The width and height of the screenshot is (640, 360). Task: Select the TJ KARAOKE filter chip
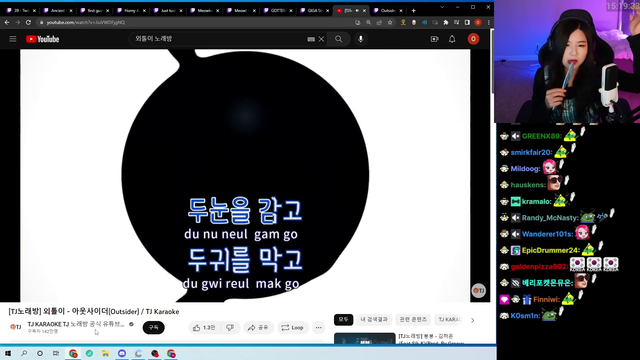(x=449, y=320)
